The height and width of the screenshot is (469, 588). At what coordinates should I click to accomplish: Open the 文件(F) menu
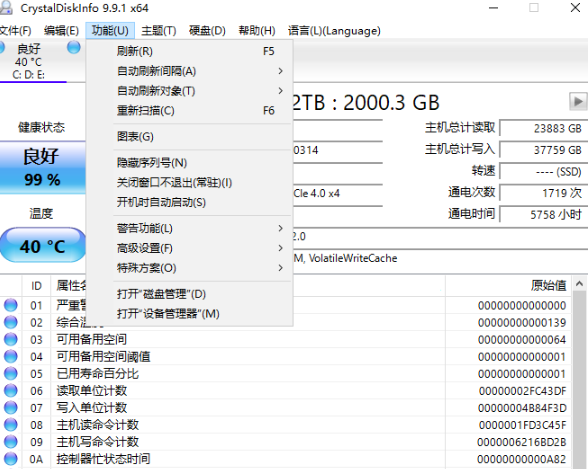(16, 31)
